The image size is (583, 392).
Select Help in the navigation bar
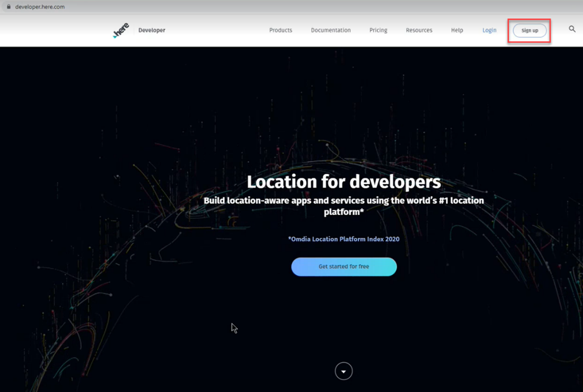(x=457, y=30)
